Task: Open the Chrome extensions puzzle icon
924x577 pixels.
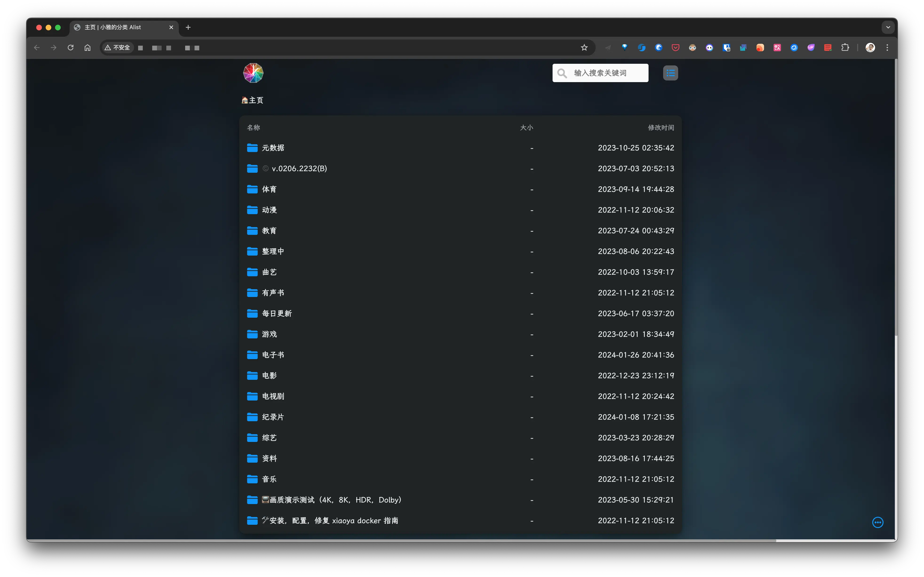Action: (x=845, y=48)
